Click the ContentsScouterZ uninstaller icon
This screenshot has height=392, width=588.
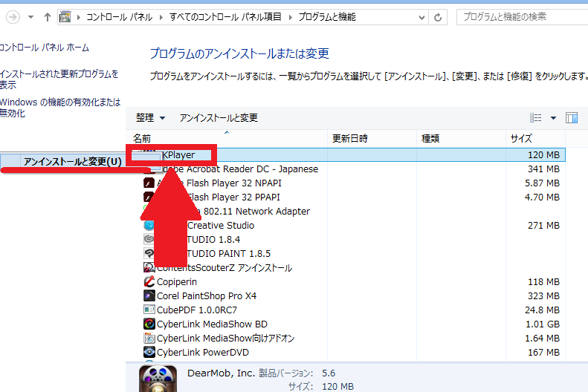[x=149, y=268]
